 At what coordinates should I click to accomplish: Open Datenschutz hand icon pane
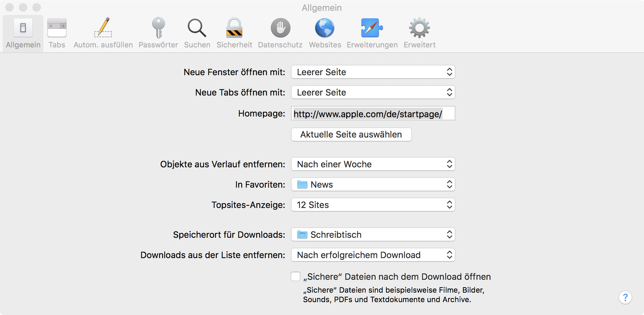click(x=280, y=33)
